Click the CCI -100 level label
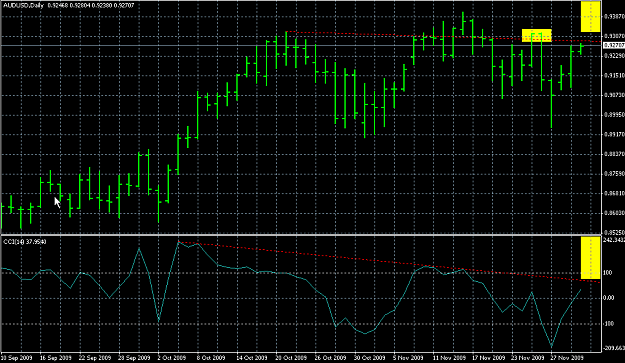 click(609, 324)
